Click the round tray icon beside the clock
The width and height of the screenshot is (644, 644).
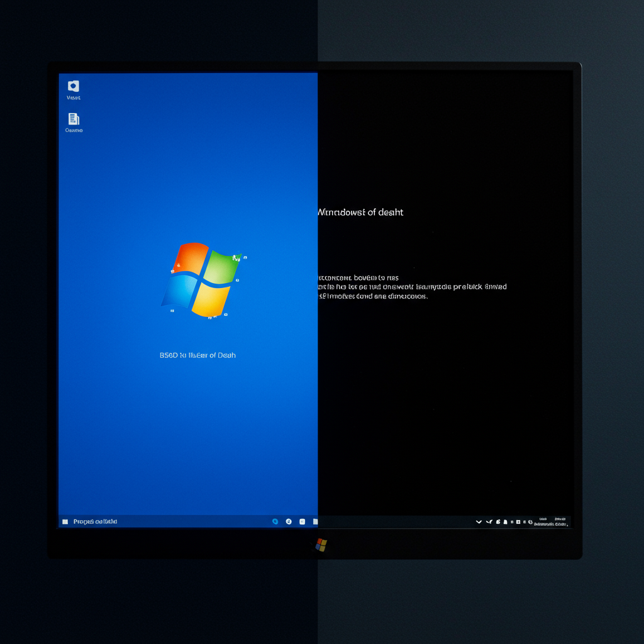[530, 522]
